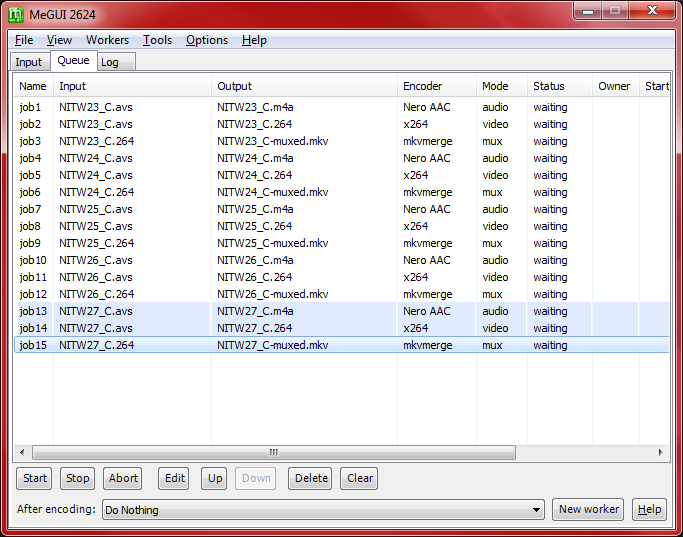
Task: Select the job14 row
Action: [342, 328]
